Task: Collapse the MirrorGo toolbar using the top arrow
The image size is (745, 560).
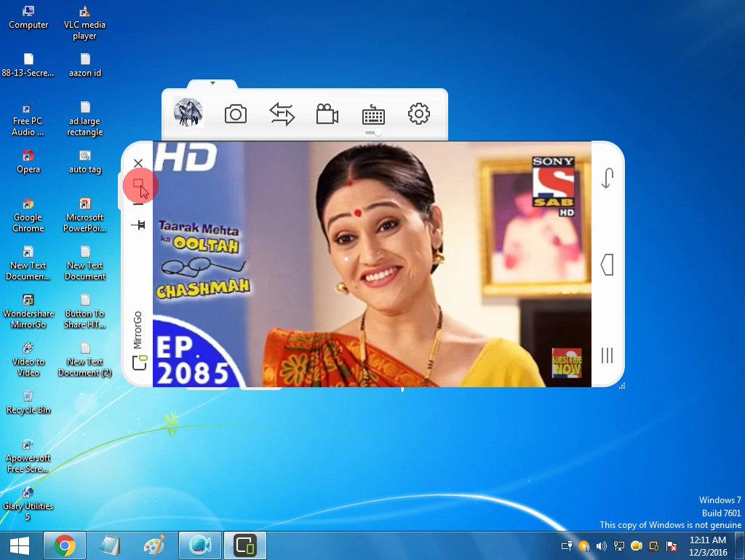Action: 212,83
